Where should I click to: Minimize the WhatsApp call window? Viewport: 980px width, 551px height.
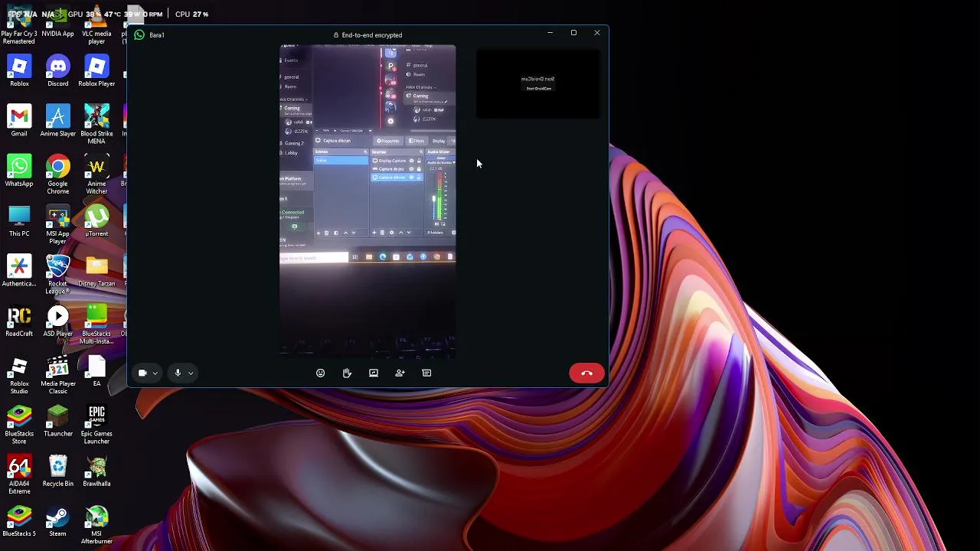(550, 33)
